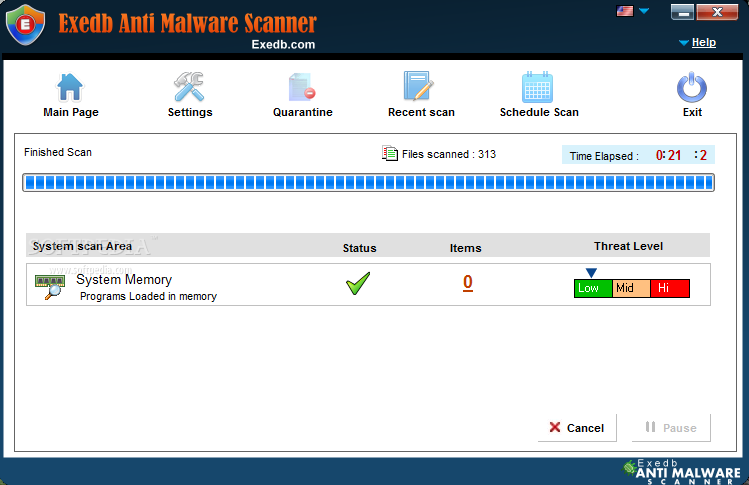Screen dimensions: 749x485
Task: Click the Items column header
Action: [x=465, y=248]
